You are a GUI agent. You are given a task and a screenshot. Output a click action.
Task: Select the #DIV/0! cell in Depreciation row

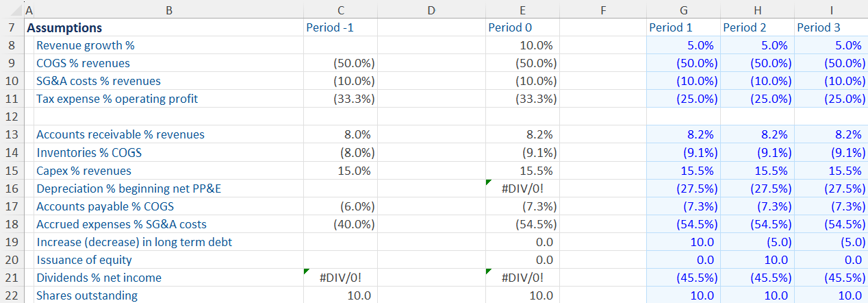pyautogui.click(x=522, y=189)
